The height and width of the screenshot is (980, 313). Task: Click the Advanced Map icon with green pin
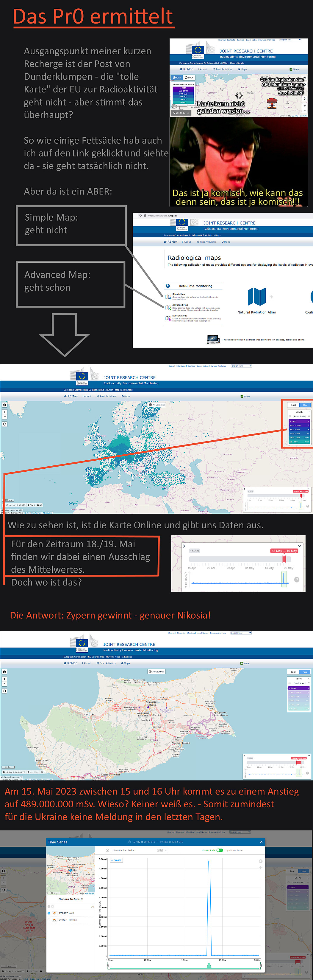[x=168, y=307]
